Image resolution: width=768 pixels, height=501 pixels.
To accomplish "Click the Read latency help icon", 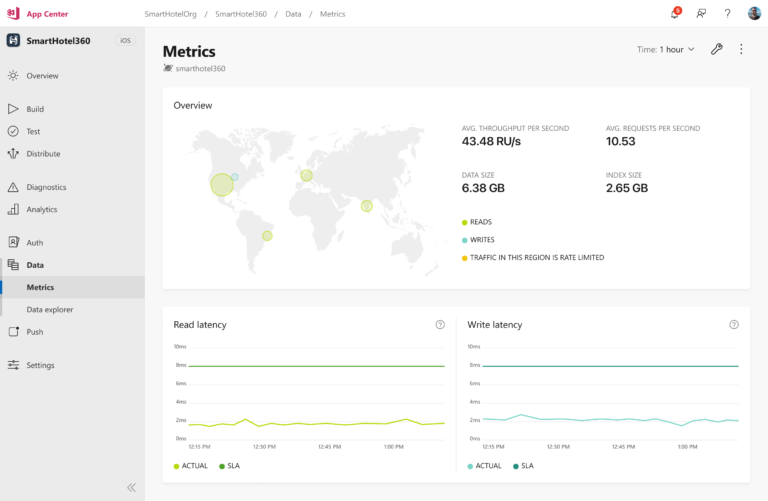I will pos(440,325).
